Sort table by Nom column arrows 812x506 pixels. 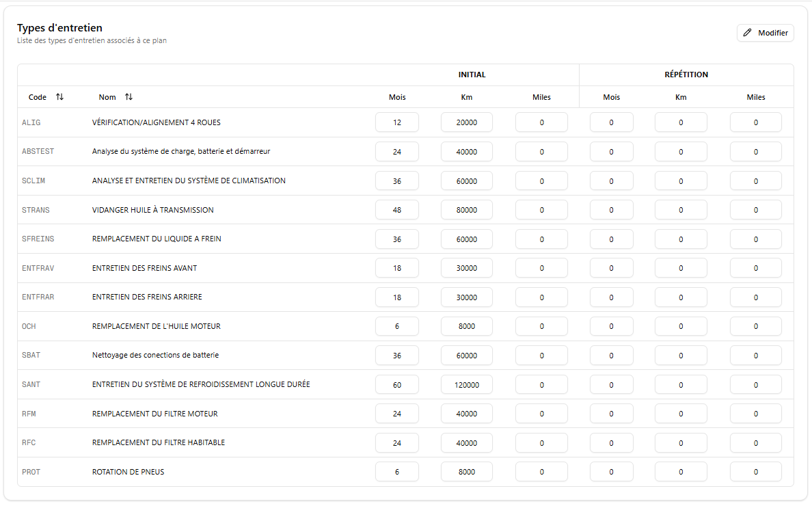tap(128, 97)
